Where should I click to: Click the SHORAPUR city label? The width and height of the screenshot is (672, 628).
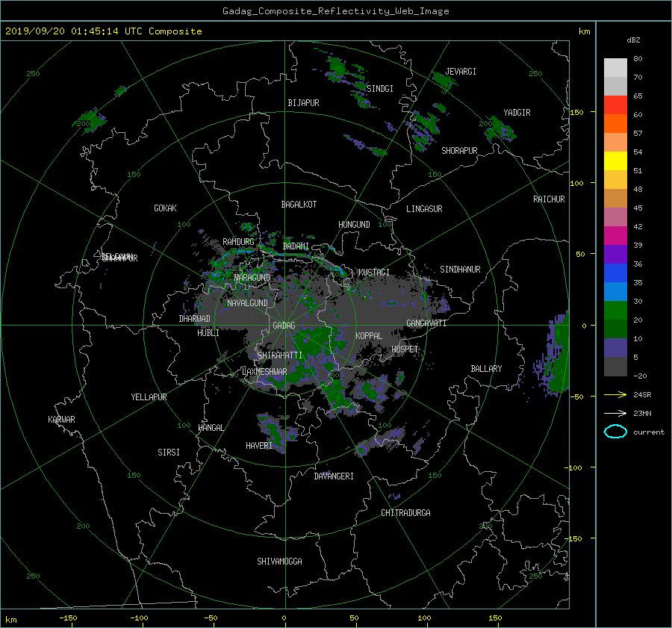[459, 151]
